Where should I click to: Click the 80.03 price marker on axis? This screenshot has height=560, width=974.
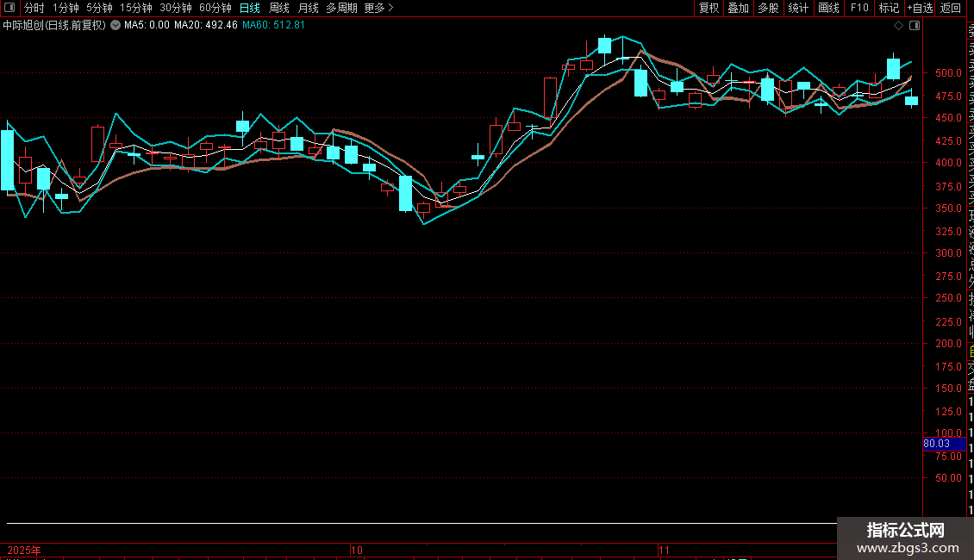(944, 444)
